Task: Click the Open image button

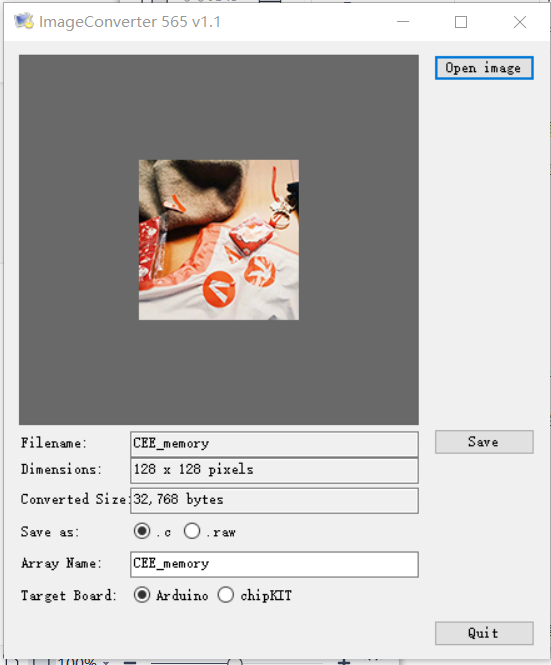Action: [484, 68]
